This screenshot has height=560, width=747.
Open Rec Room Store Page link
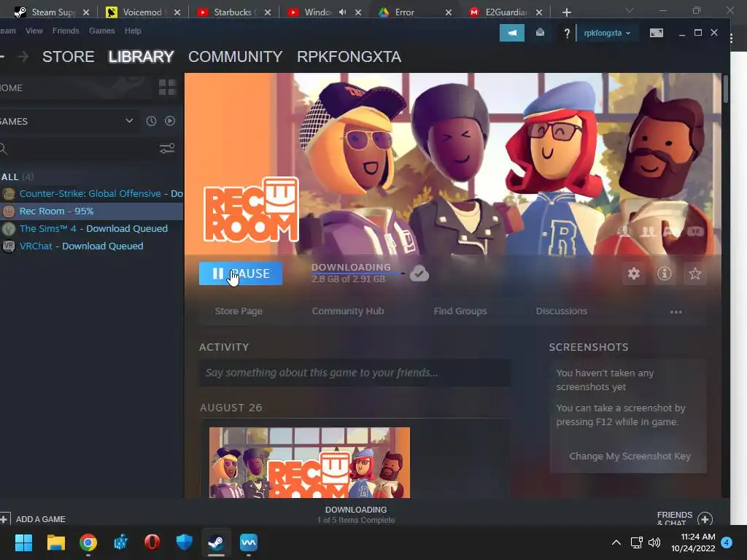click(x=239, y=311)
